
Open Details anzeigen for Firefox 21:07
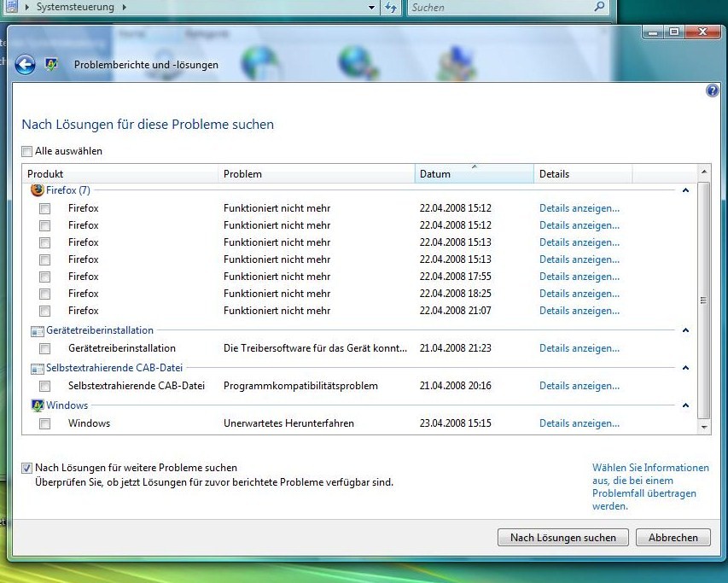pos(579,311)
